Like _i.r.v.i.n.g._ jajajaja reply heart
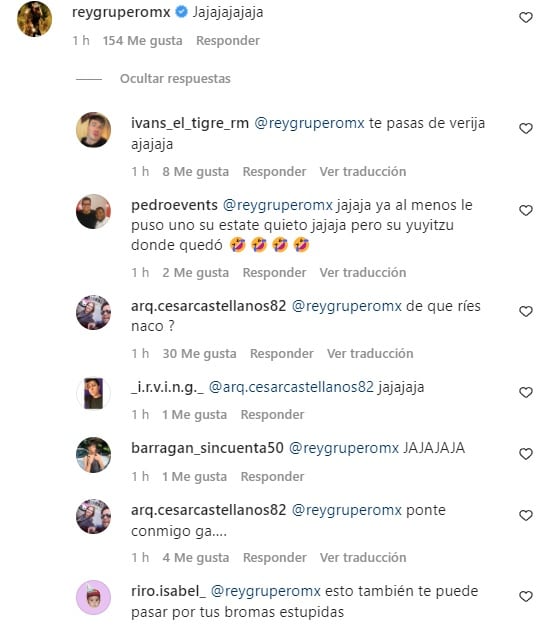The height and width of the screenshot is (628, 546). point(526,392)
